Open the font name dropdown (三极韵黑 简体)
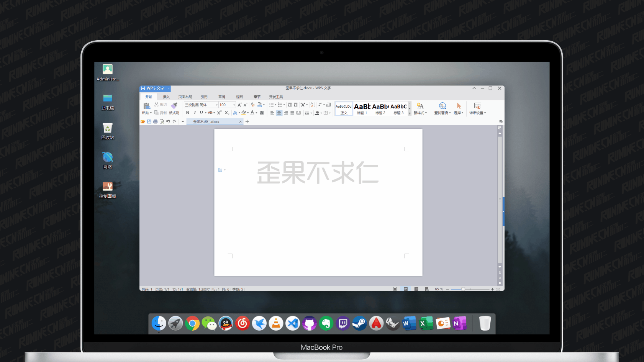This screenshot has width=644, height=362. (217, 105)
